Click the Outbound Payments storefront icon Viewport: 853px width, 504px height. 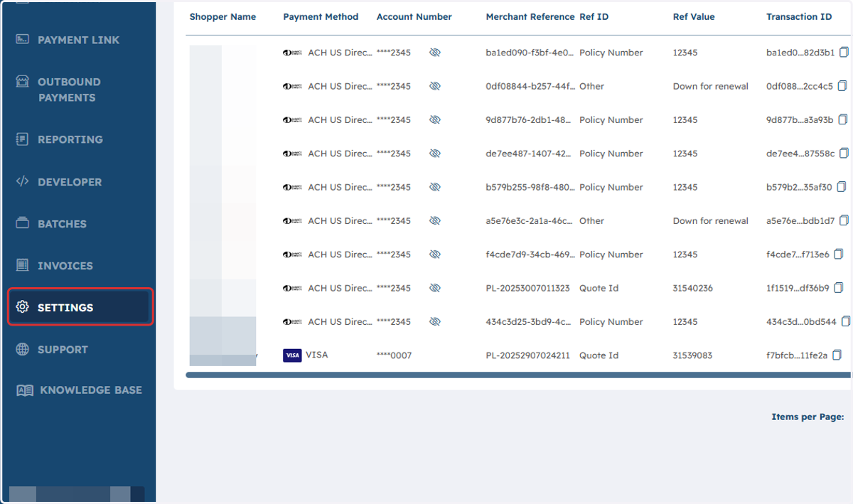point(23,81)
